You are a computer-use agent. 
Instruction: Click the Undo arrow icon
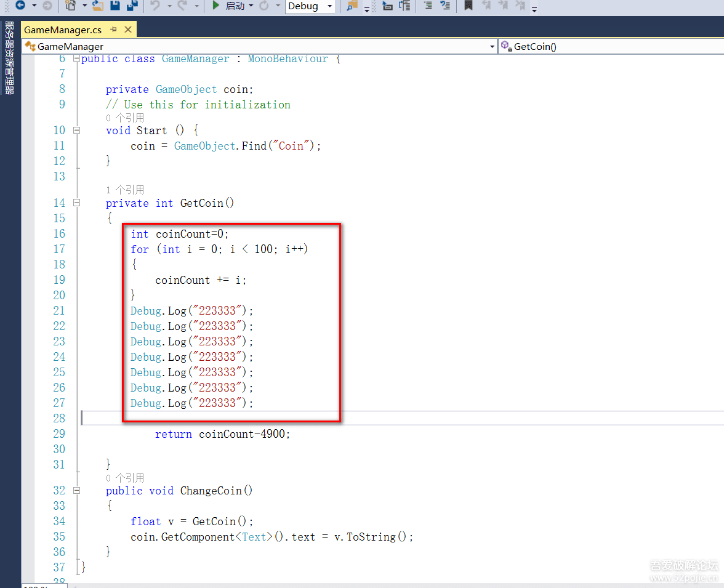[156, 6]
